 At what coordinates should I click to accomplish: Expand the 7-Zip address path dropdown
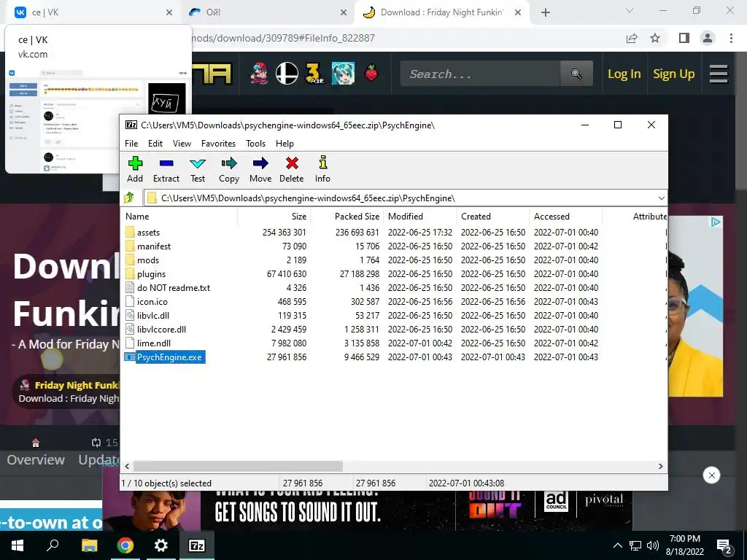661,198
